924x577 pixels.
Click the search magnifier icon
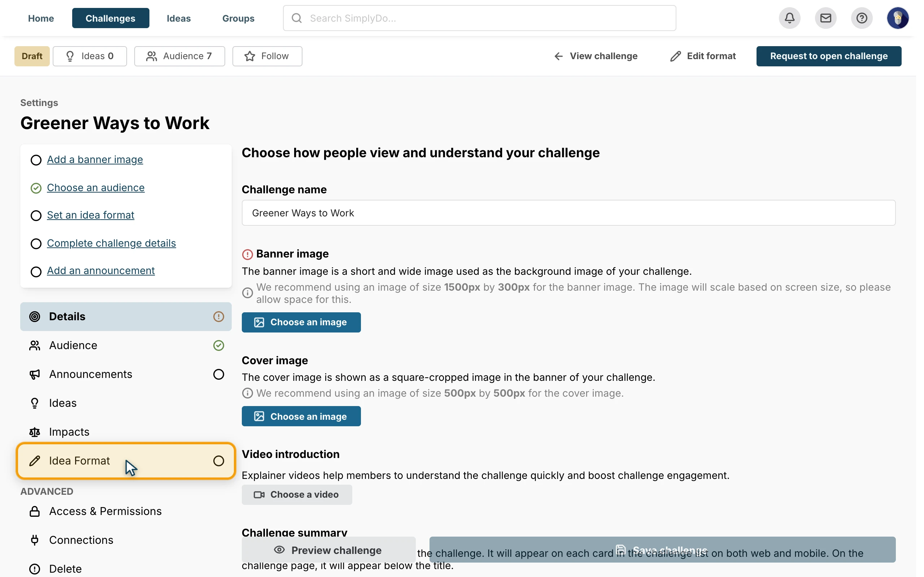click(x=297, y=18)
